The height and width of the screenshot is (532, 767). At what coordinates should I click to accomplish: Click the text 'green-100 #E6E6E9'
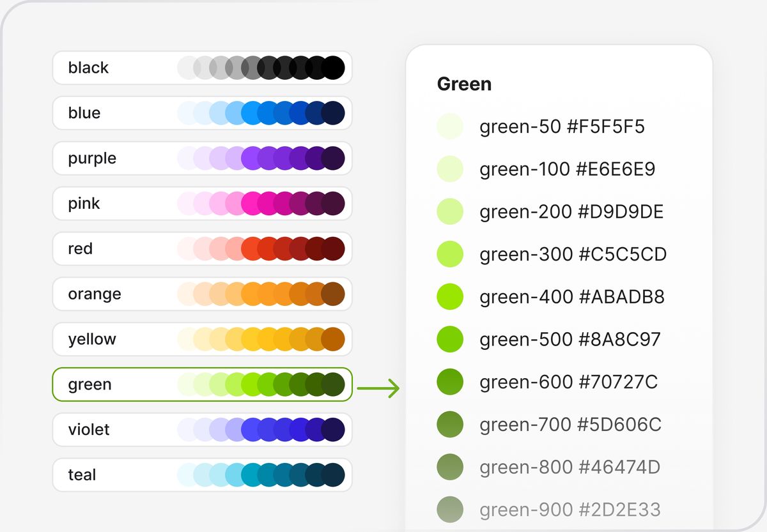click(x=568, y=169)
